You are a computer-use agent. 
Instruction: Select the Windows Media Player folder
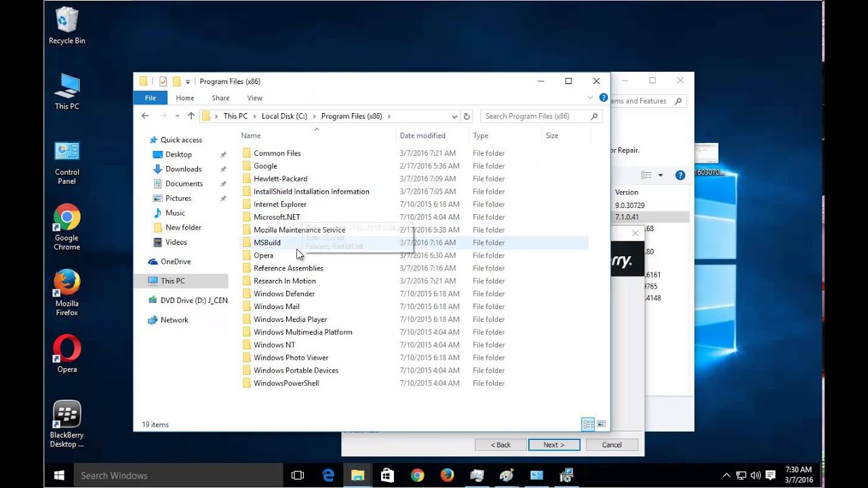[x=290, y=319]
